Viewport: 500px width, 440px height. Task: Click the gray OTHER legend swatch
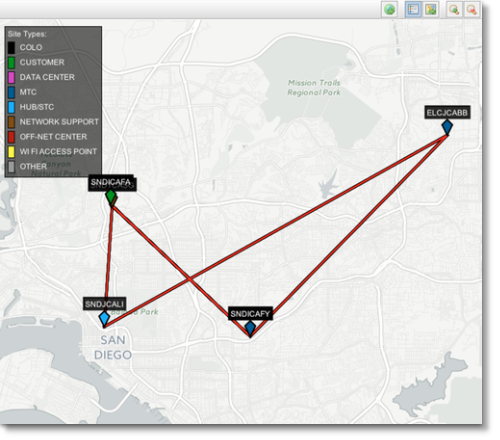[x=11, y=167]
